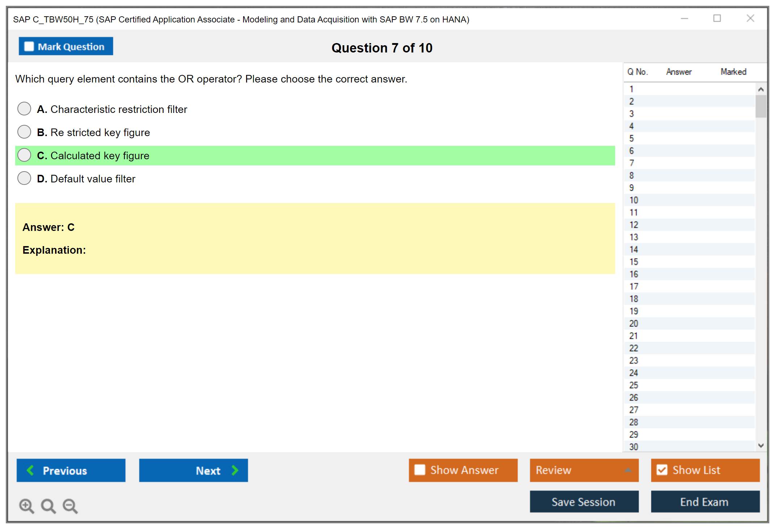Click the Save Session button
The height and width of the screenshot is (532, 778).
point(584,502)
